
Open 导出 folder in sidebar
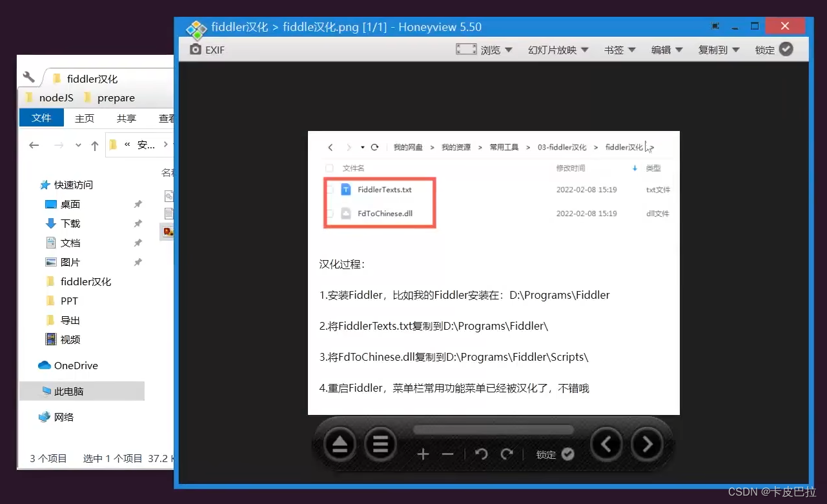point(63,320)
